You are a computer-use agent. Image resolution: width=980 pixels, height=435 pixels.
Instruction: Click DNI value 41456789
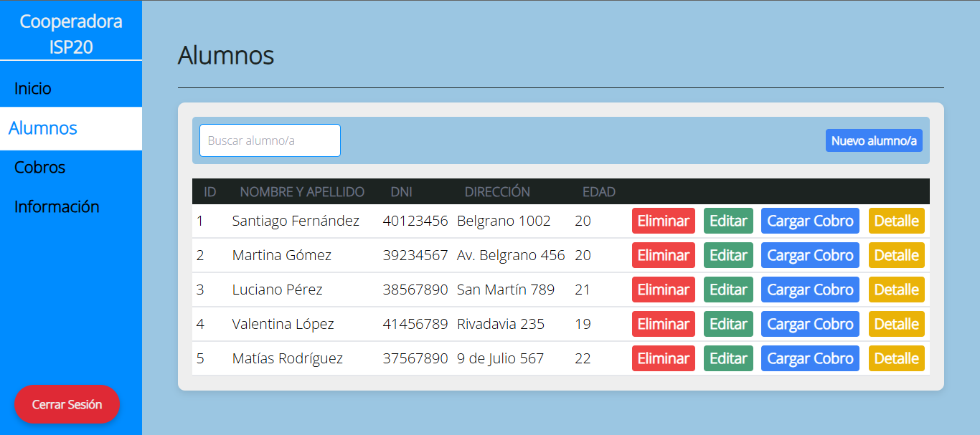(x=415, y=324)
